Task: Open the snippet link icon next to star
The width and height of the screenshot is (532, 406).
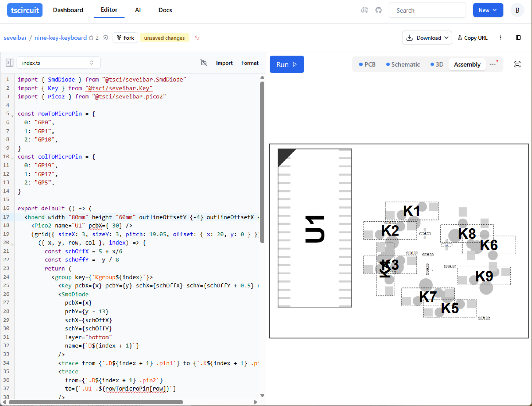Action: [106, 38]
